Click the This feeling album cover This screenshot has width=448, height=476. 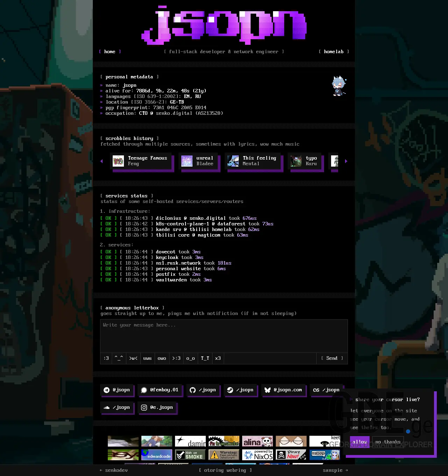tap(233, 161)
